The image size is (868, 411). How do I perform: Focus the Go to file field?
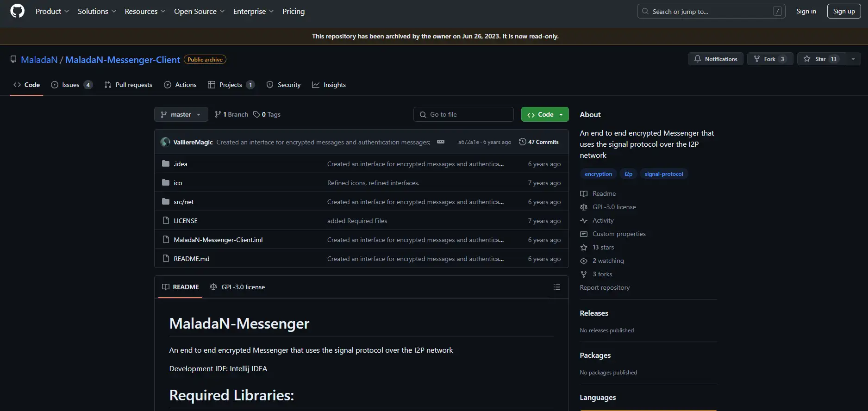pyautogui.click(x=463, y=114)
